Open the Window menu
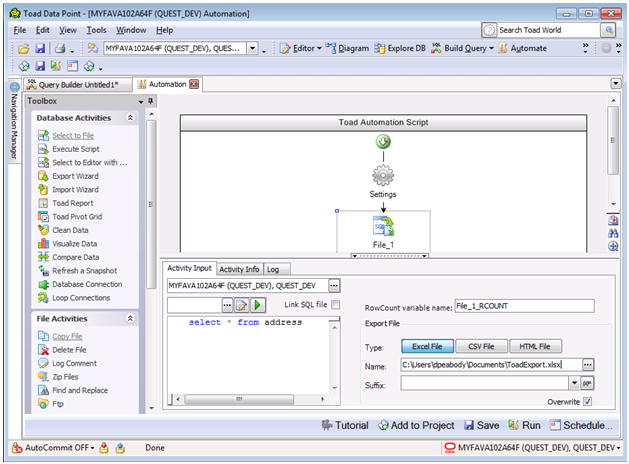Screen dimensions: 629x464 coord(131,30)
